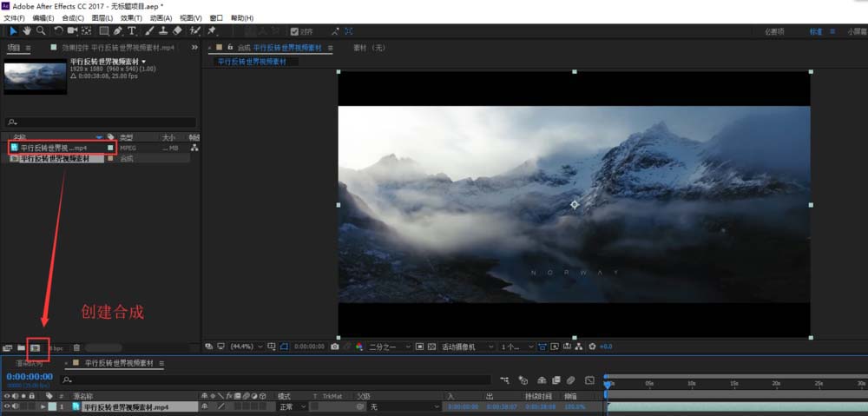Click the interpret footage icon in project footer
The height and width of the screenshot is (416, 868).
point(8,348)
